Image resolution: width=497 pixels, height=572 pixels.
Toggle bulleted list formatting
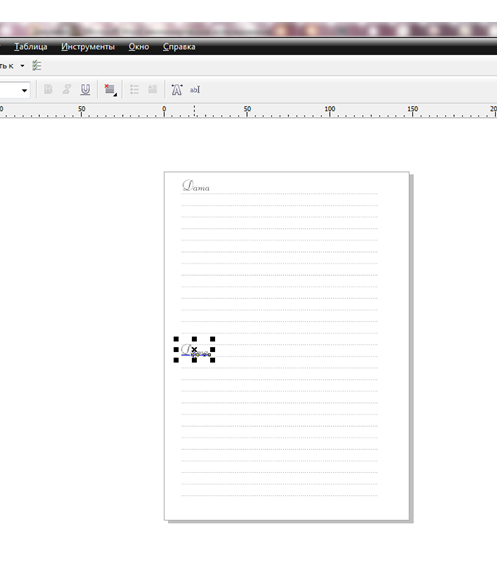(134, 89)
